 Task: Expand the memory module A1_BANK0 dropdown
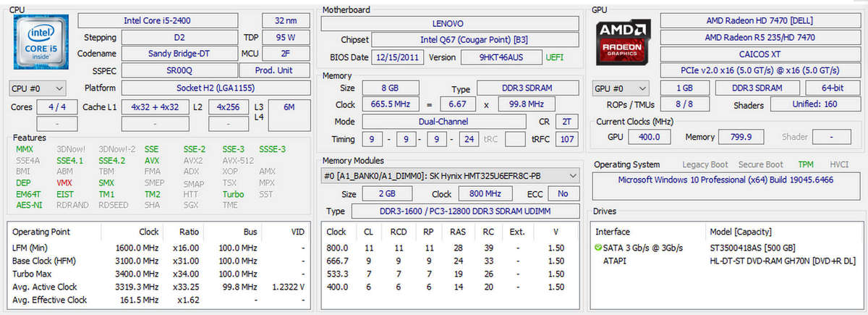(450, 176)
